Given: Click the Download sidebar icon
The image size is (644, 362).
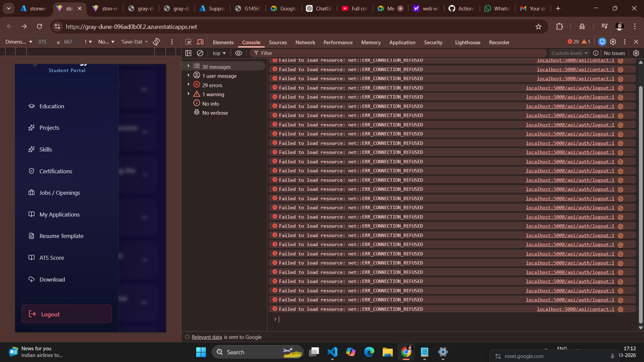Looking at the screenshot, I should coord(31,279).
